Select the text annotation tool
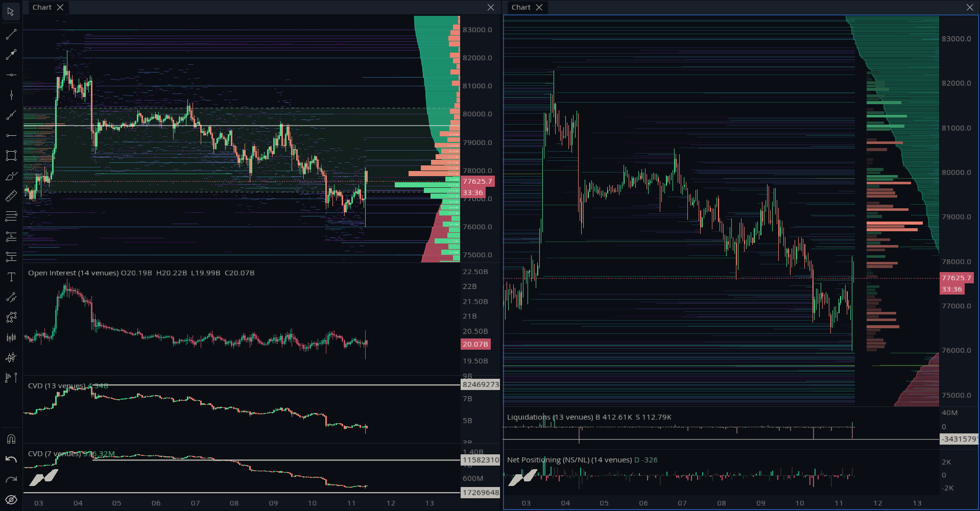Image resolution: width=980 pixels, height=511 pixels. pos(11,277)
